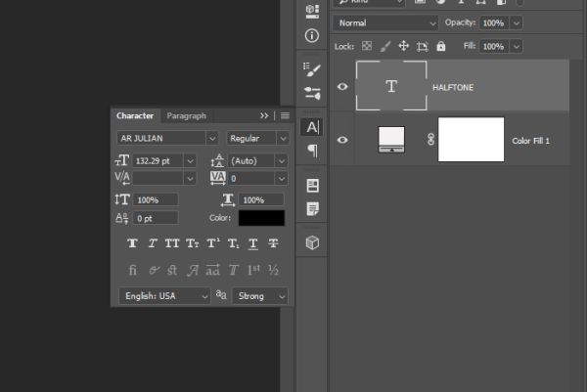Select the HALFTONE layer name

click(x=453, y=88)
